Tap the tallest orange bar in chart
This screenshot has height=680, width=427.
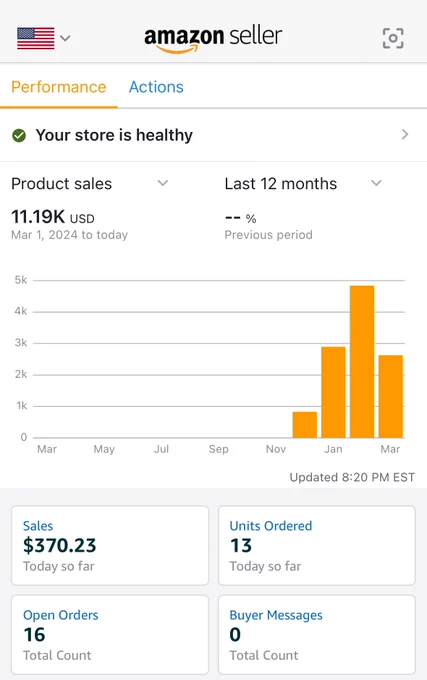pyautogui.click(x=362, y=362)
